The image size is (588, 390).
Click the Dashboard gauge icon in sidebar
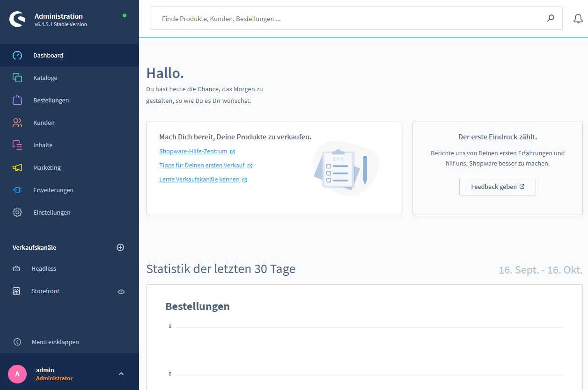(x=17, y=55)
